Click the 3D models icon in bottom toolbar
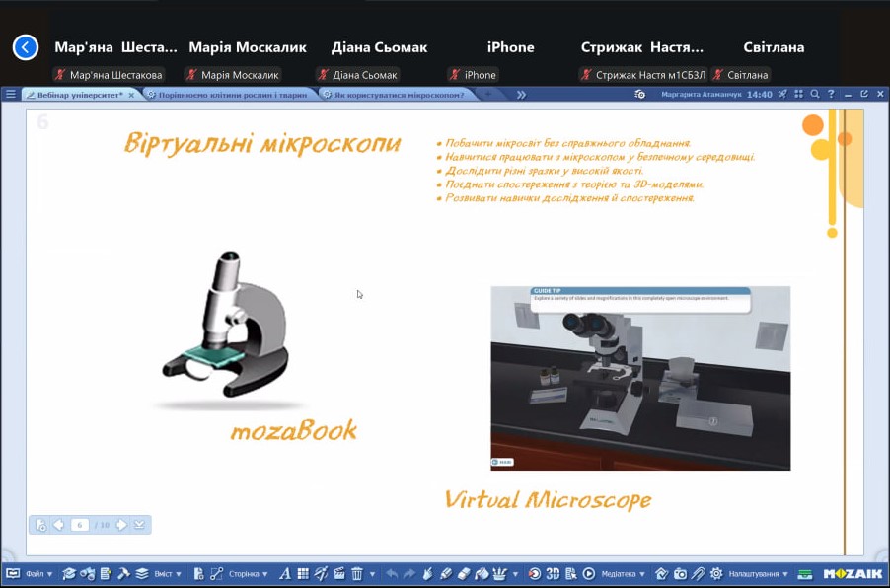Image resolution: width=890 pixels, height=588 pixels. [553, 573]
